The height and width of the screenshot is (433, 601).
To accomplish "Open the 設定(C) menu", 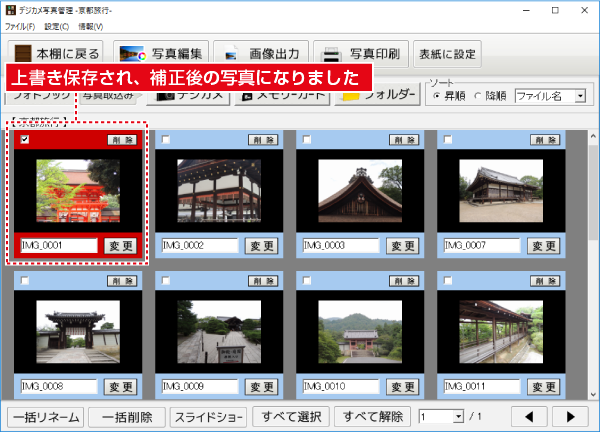I will [x=58, y=25].
